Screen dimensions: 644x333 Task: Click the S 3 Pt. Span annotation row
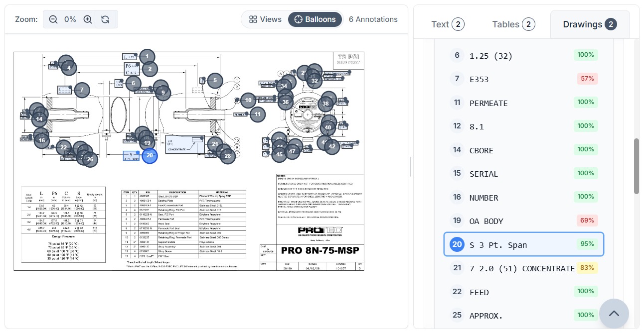523,244
